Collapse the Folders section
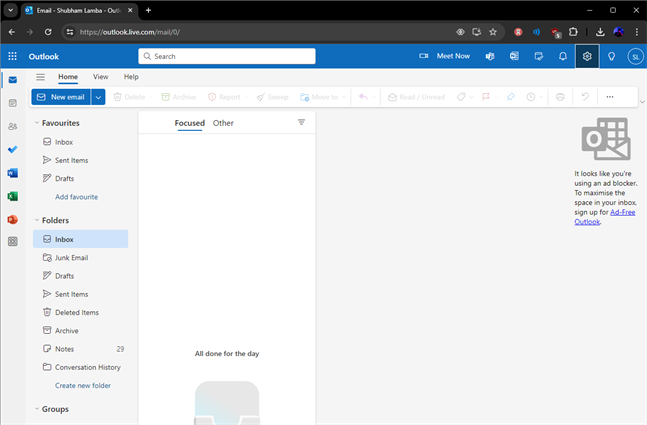This screenshot has height=425, width=647. pyautogui.click(x=38, y=220)
